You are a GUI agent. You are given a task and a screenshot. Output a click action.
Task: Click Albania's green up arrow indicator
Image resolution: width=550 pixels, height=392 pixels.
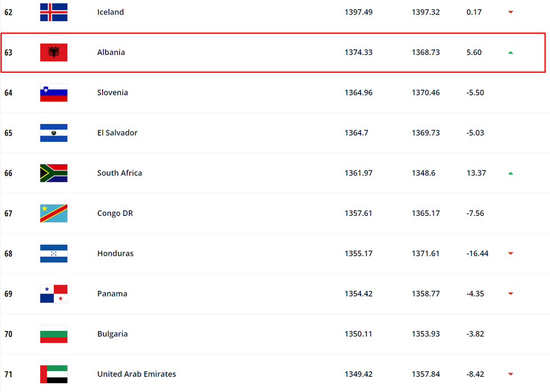[x=511, y=53]
